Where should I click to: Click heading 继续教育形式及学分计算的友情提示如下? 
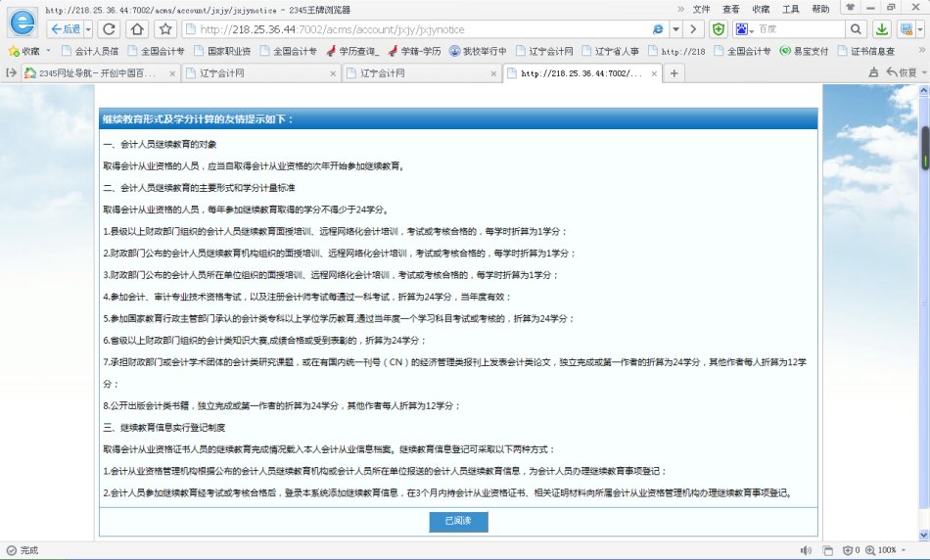[198, 119]
